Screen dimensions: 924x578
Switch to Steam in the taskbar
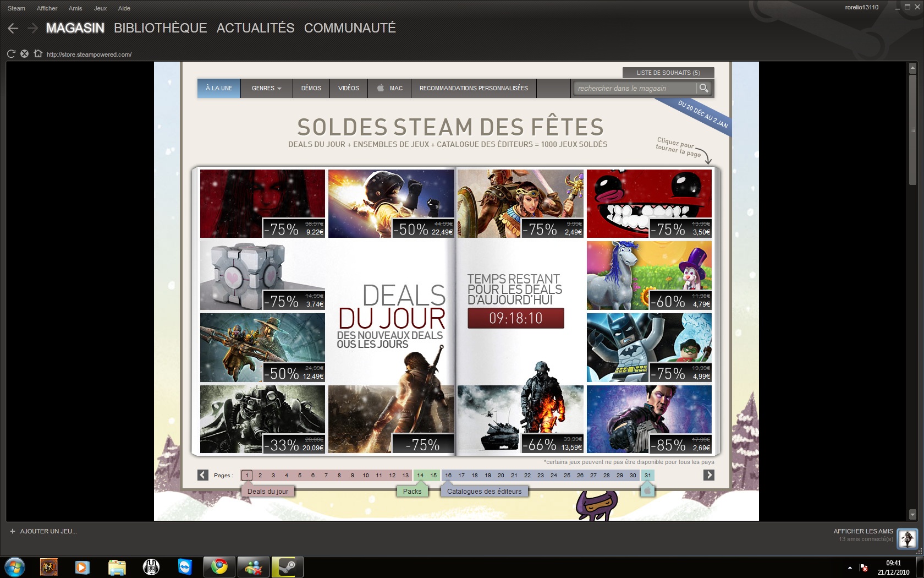pos(287,567)
